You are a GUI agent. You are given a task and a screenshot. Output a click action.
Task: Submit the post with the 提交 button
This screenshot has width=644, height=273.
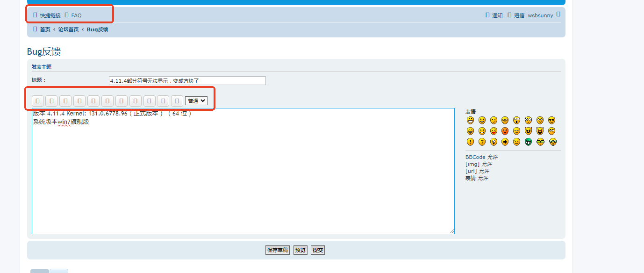tap(318, 250)
